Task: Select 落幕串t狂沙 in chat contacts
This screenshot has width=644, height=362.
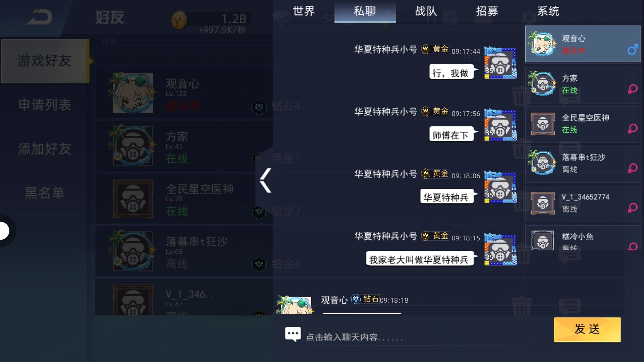Action: click(x=583, y=164)
